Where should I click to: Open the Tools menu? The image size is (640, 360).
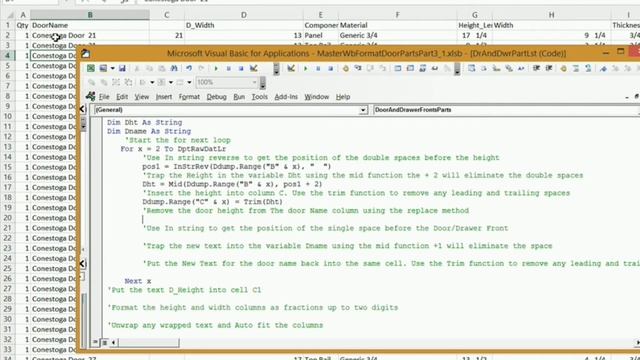point(260,97)
